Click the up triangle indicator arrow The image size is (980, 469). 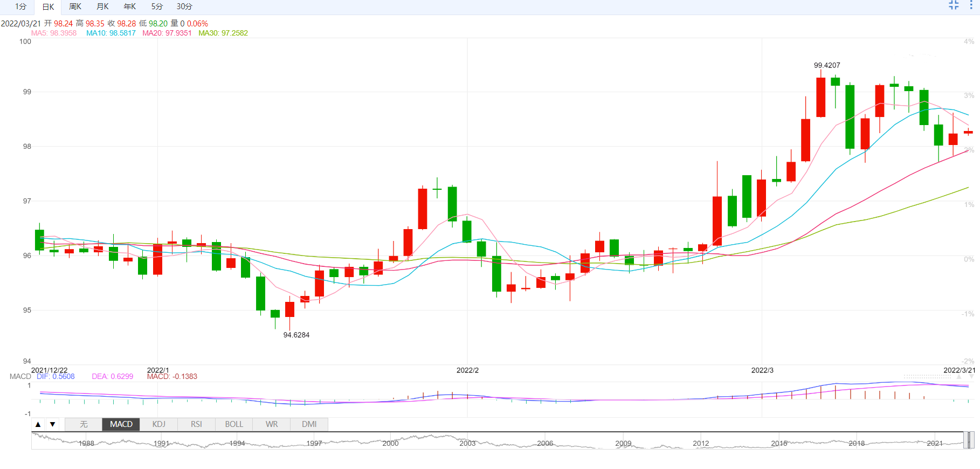(38, 424)
